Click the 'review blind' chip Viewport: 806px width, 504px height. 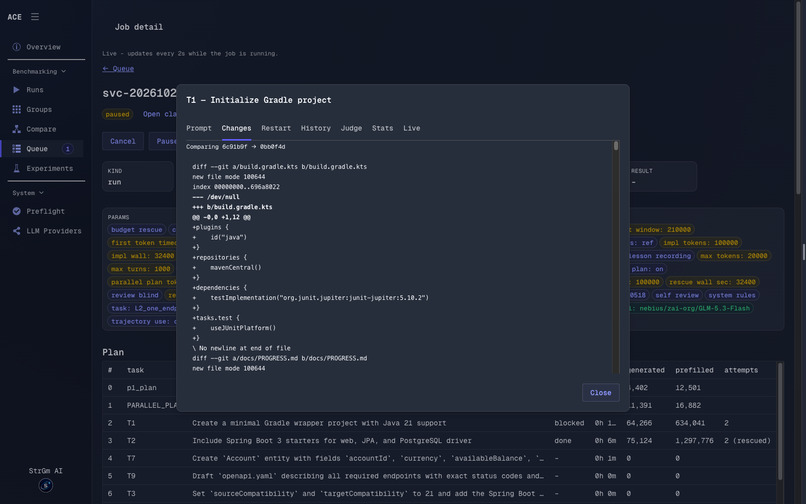click(135, 295)
